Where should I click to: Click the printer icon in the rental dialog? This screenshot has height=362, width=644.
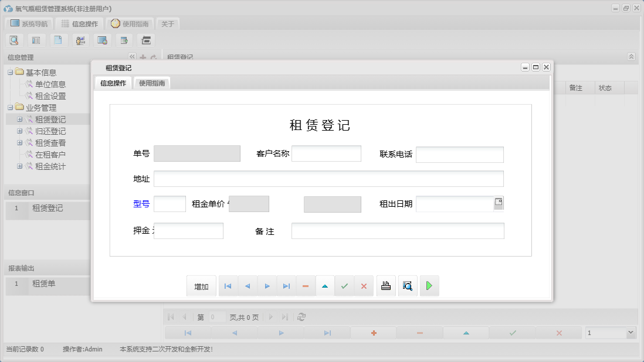[x=386, y=285]
